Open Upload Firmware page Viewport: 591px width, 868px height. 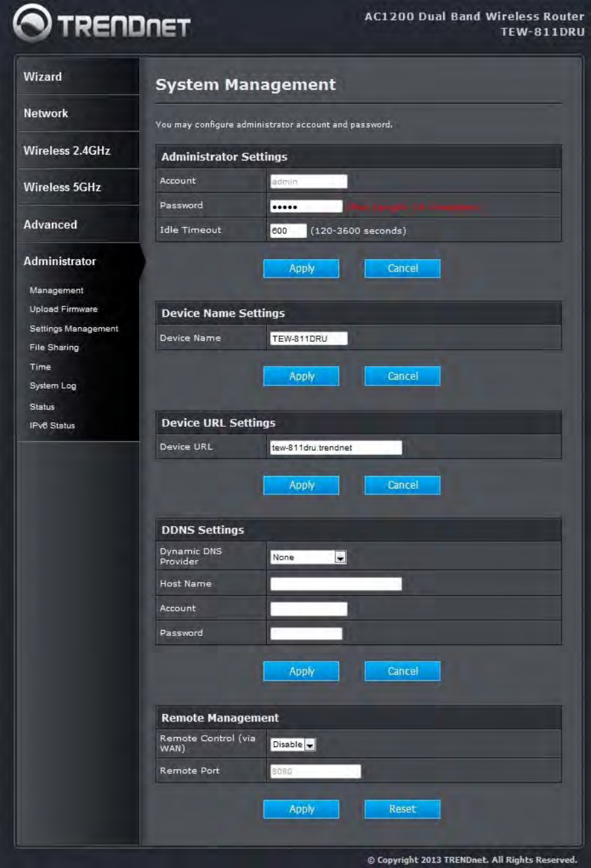click(x=64, y=309)
